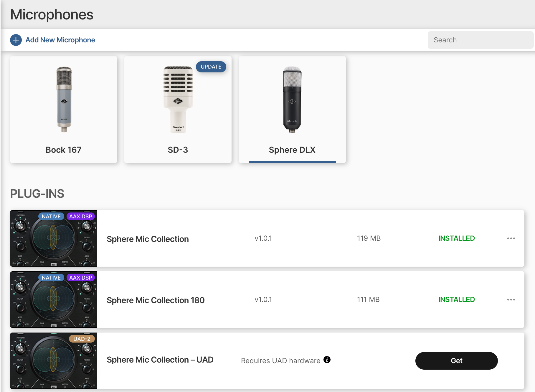Image resolution: width=535 pixels, height=392 pixels.
Task: Click INSTALLED status of Sphere Mic Collection
Action: pos(456,238)
